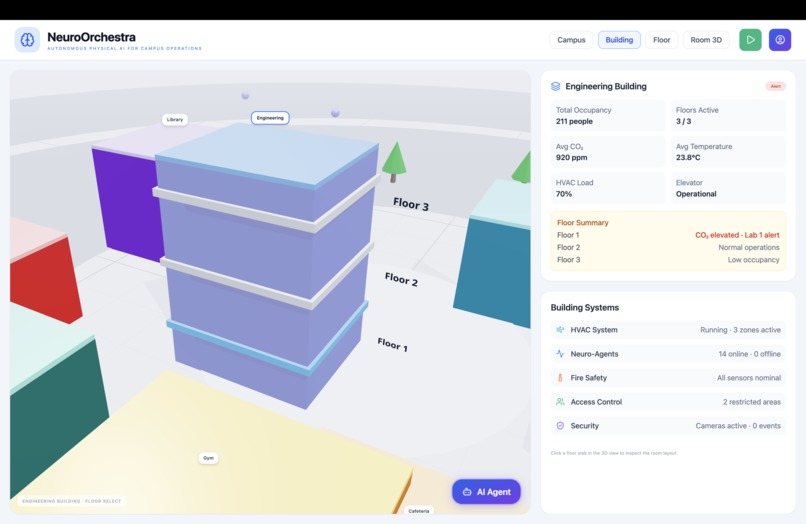Click the HVAC System fan icon
The height and width of the screenshot is (524, 806).
(x=560, y=330)
